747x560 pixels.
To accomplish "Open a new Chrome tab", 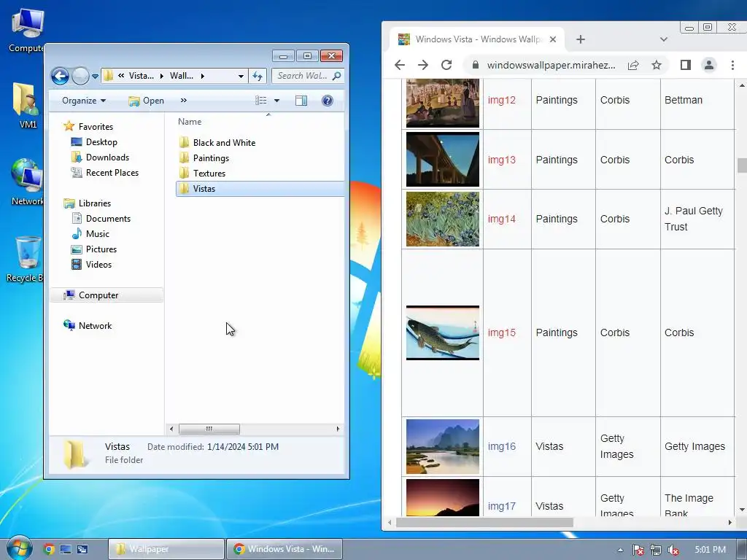I will point(580,39).
